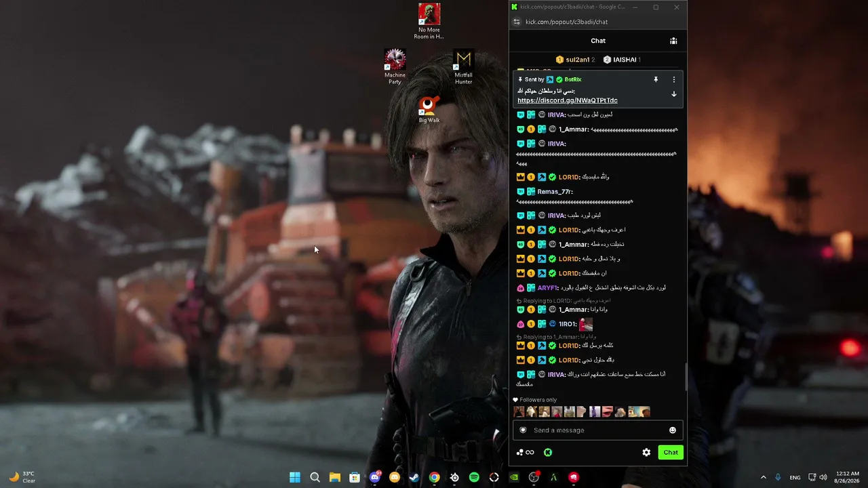Open the emote image posted by 1IRO1
This screenshot has width=868, height=488.
pos(586,324)
